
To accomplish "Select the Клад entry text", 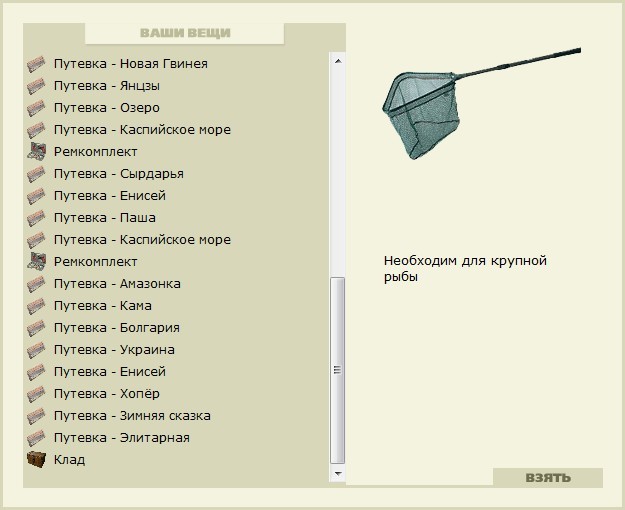I will [x=69, y=460].
